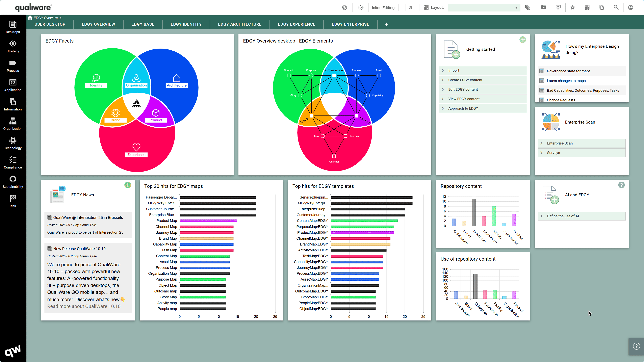
Task: Click Read more about QualiWare 10.10
Action: pos(84,306)
